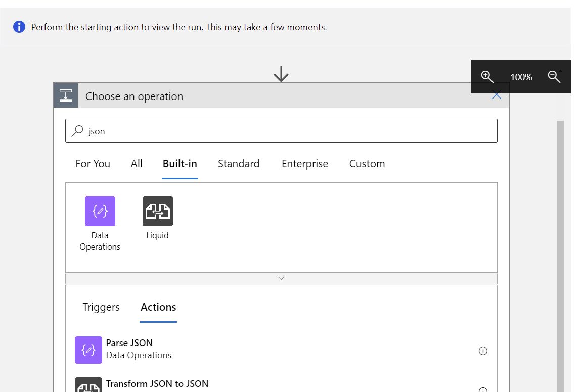Select the Liquid connector icon
The image size is (581, 392).
point(157,211)
